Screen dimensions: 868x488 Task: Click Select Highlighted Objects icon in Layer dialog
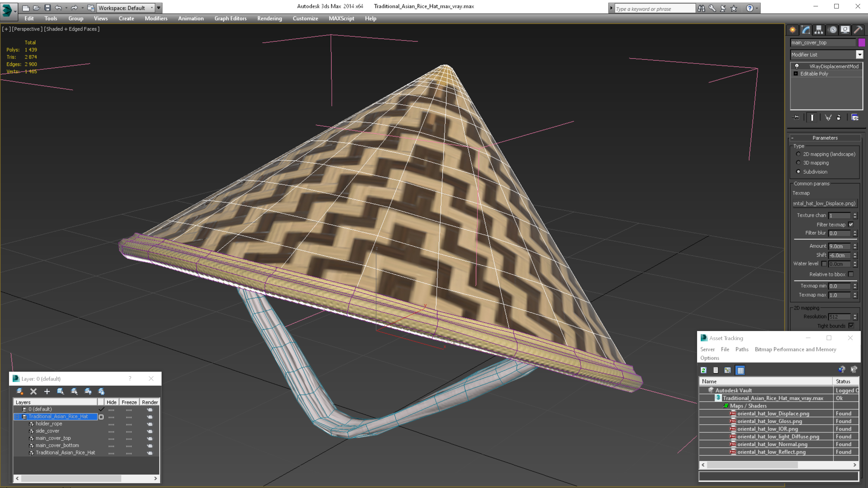point(60,391)
